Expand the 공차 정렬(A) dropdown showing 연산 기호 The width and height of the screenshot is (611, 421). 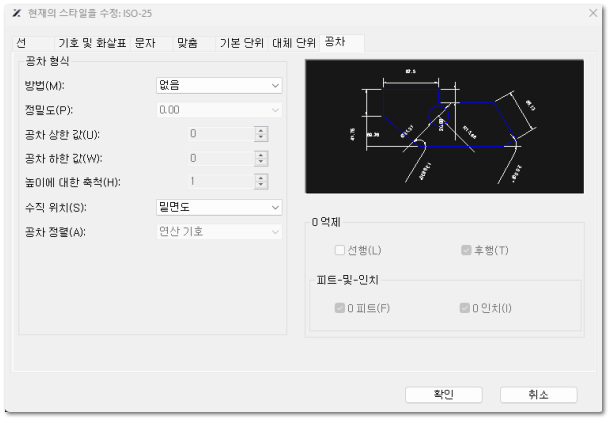[x=219, y=232]
